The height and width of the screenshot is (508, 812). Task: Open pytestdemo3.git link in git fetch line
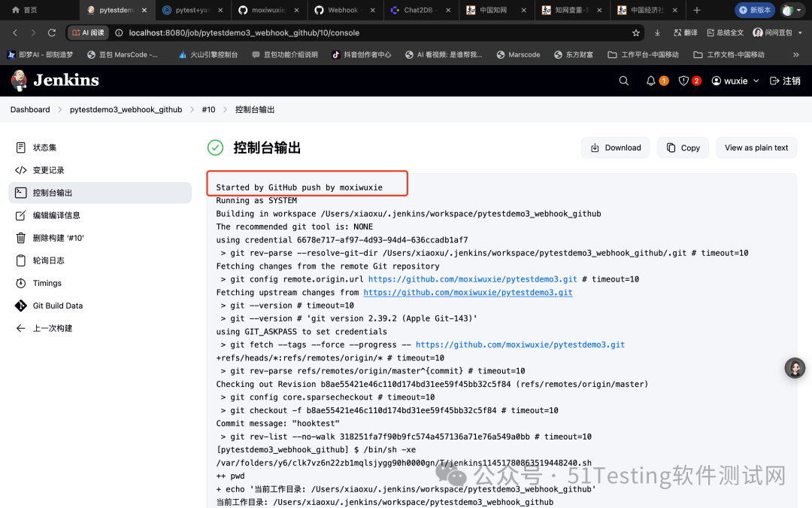point(520,345)
